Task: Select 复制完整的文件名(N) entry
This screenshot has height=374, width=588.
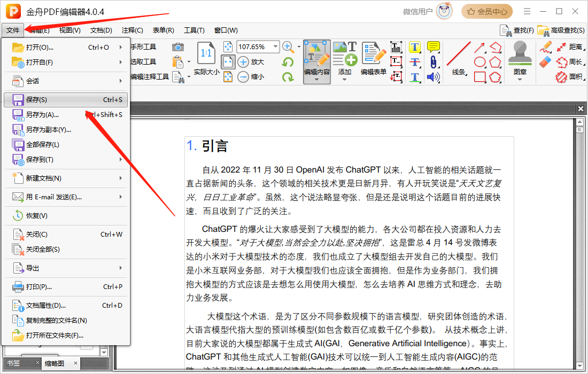Action: (x=66, y=321)
